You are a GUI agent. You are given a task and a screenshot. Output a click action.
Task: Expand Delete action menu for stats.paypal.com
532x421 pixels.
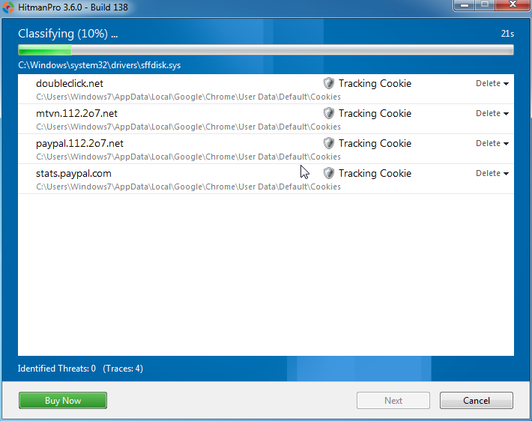(492, 173)
